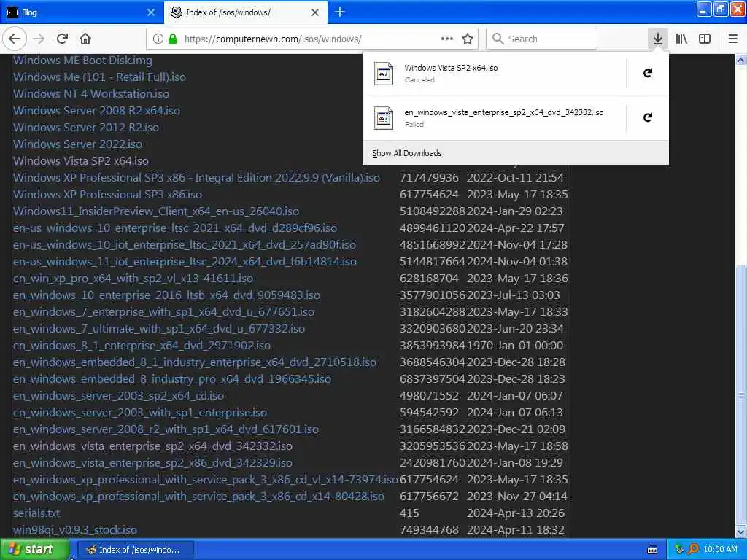The height and width of the screenshot is (560, 747).
Task: Open en_windows_server_2003_with_sp1_enterprise.iso
Action: [x=139, y=413]
